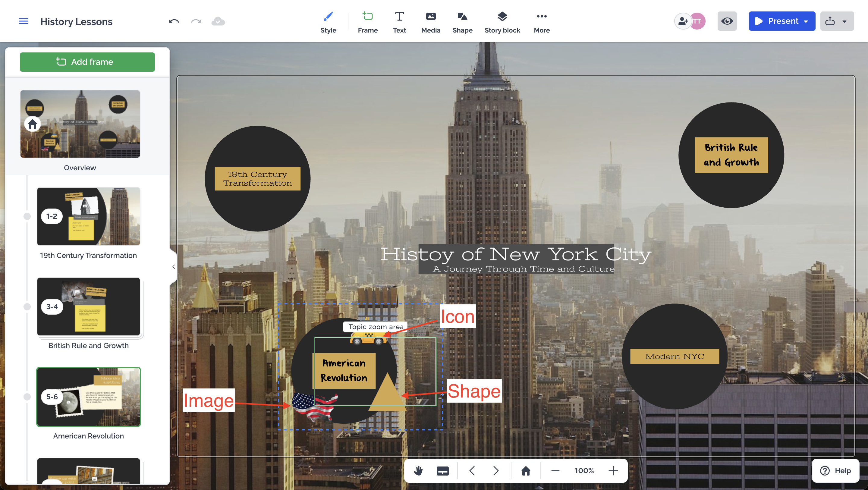Viewport: 868px width, 490px height.
Task: Select the British Rule and Growth topic label
Action: pos(731,155)
